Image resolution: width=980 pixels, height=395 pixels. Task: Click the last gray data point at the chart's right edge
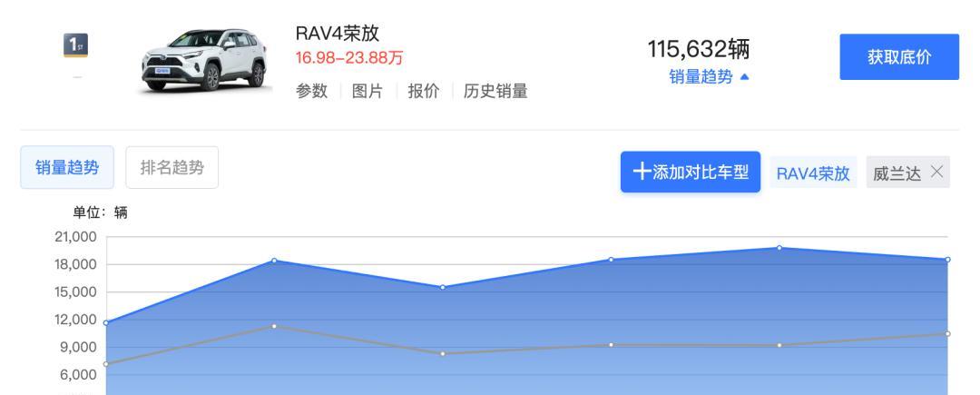[x=947, y=334]
